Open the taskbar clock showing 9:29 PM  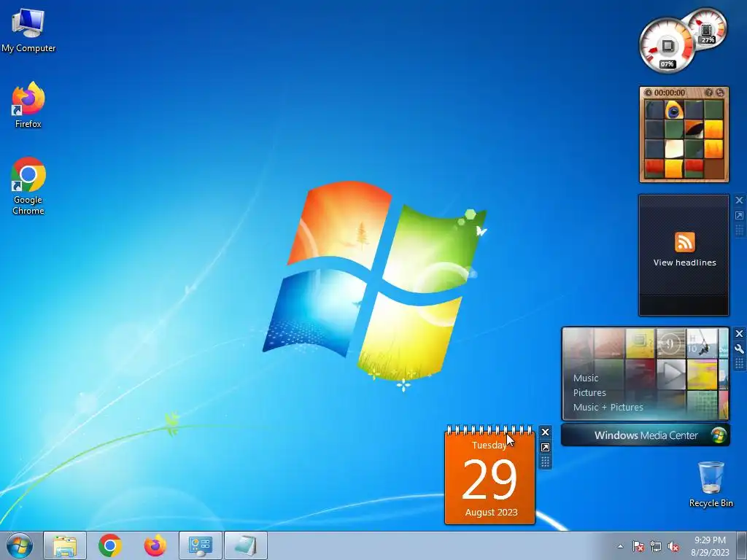click(x=710, y=546)
